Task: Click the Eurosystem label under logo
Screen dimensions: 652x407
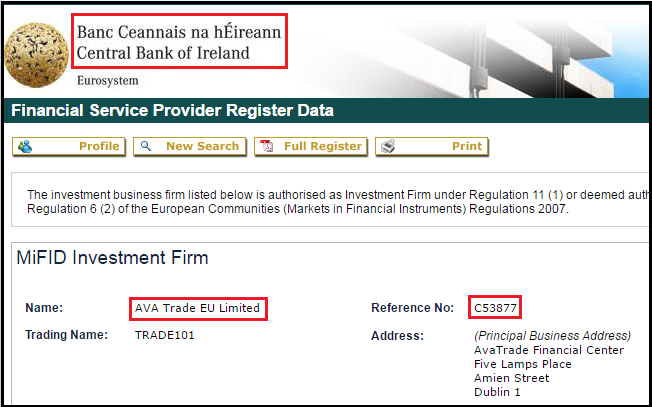Action: pyautogui.click(x=108, y=81)
